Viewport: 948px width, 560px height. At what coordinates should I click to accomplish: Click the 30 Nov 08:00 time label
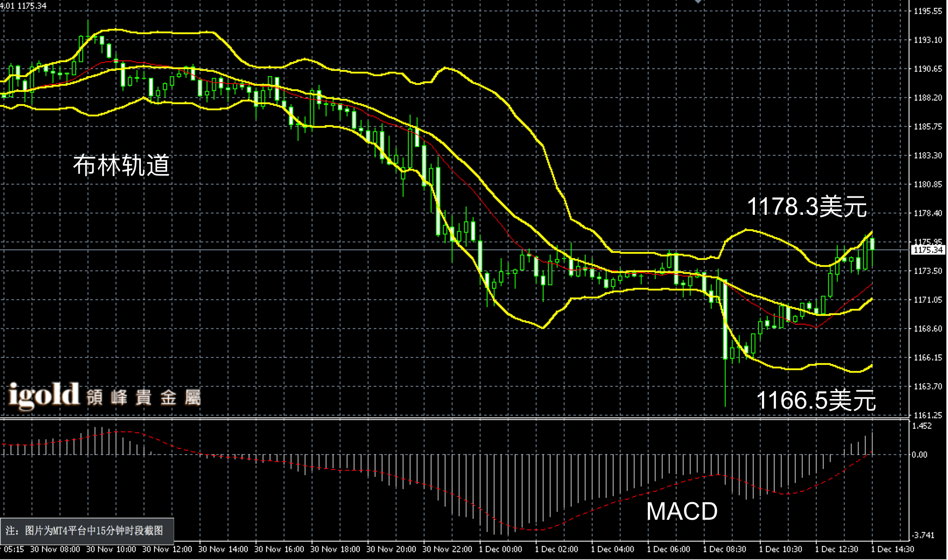coord(55,549)
